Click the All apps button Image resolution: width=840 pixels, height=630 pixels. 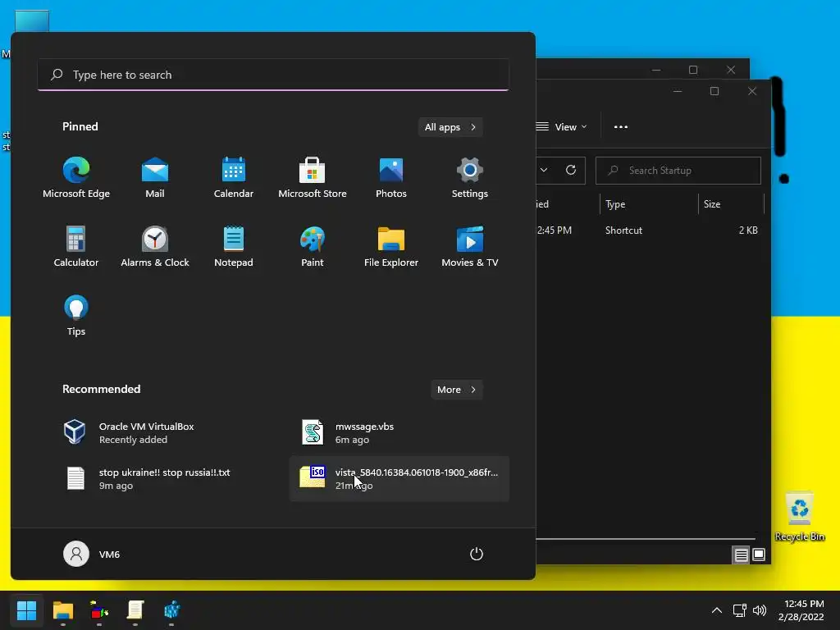[x=450, y=127]
